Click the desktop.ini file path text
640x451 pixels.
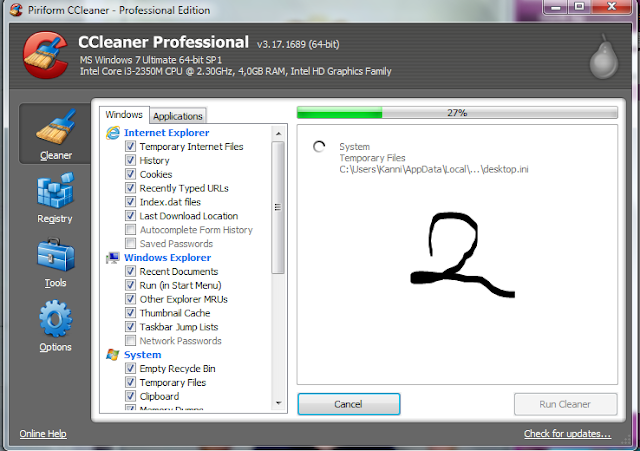[x=434, y=169]
